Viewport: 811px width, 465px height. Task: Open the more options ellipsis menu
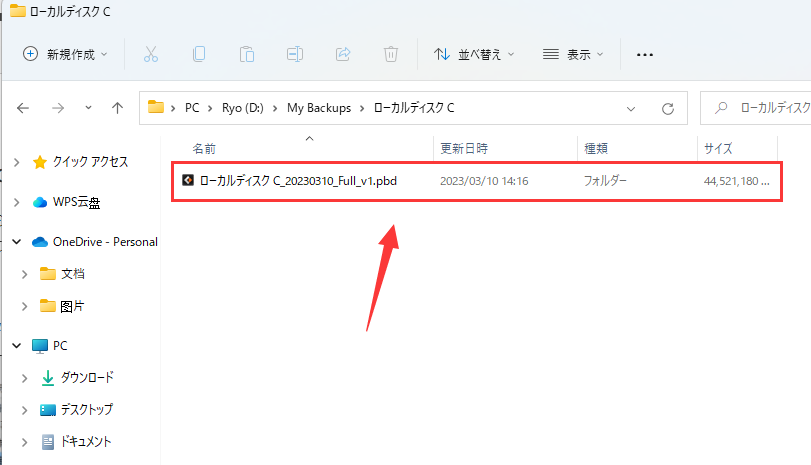click(x=645, y=54)
